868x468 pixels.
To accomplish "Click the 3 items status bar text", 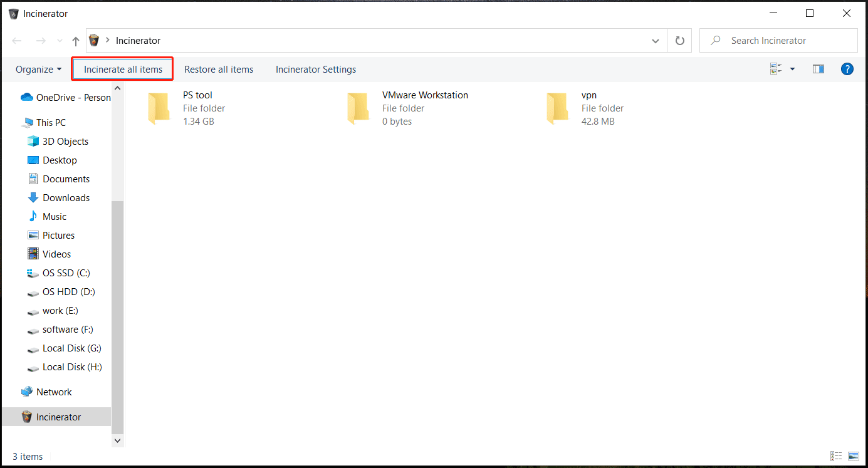I will coord(28,457).
